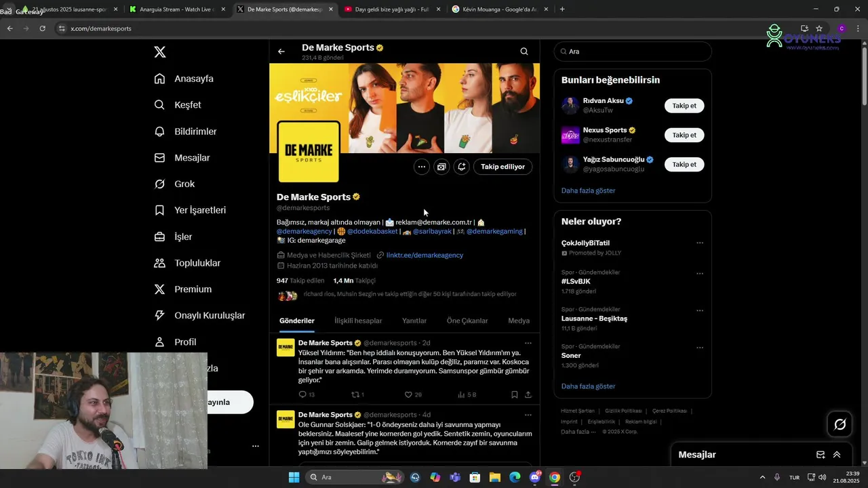Switch to the Öne Çıkanlar tab
The height and width of the screenshot is (488, 868).
[x=467, y=321]
